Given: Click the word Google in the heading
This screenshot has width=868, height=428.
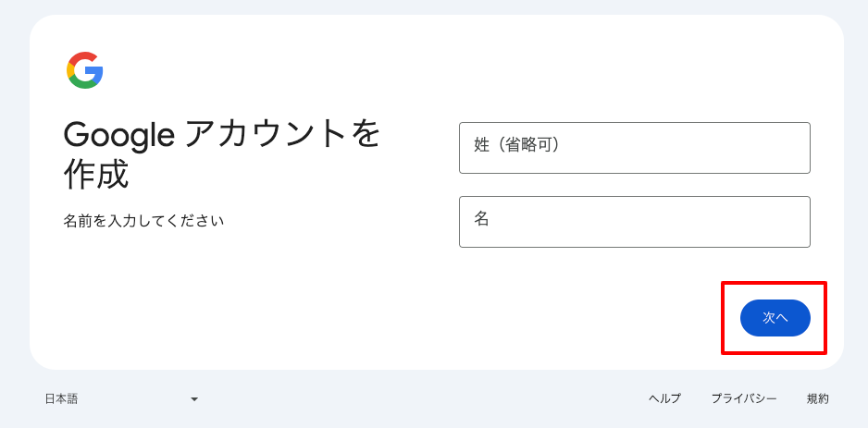Looking at the screenshot, I should (x=119, y=136).
